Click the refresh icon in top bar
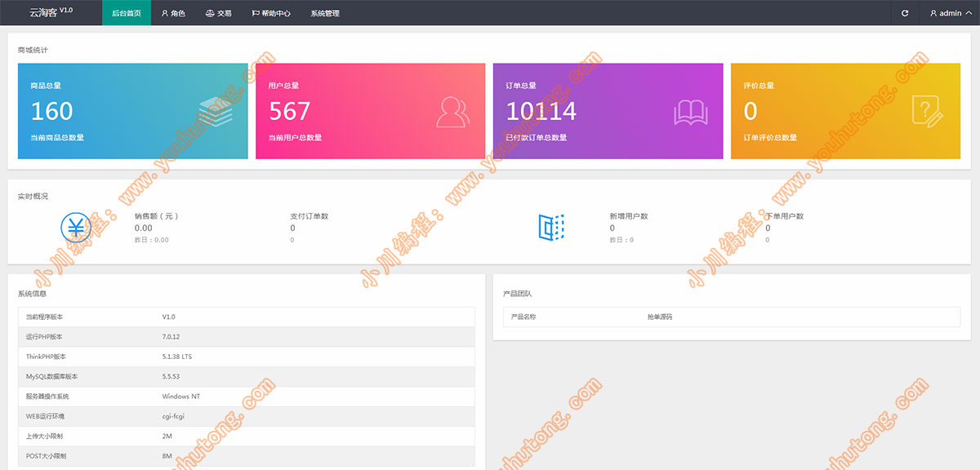 point(905,13)
